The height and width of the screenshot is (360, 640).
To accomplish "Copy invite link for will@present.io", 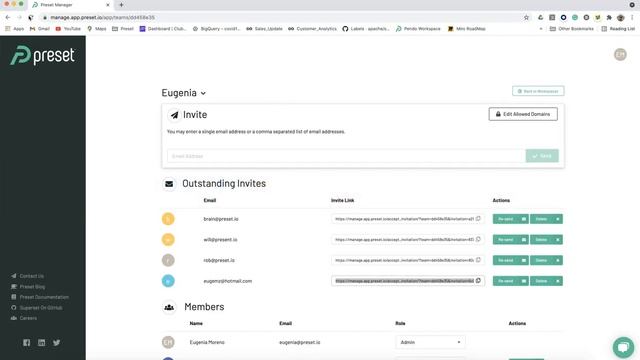I will click(478, 239).
